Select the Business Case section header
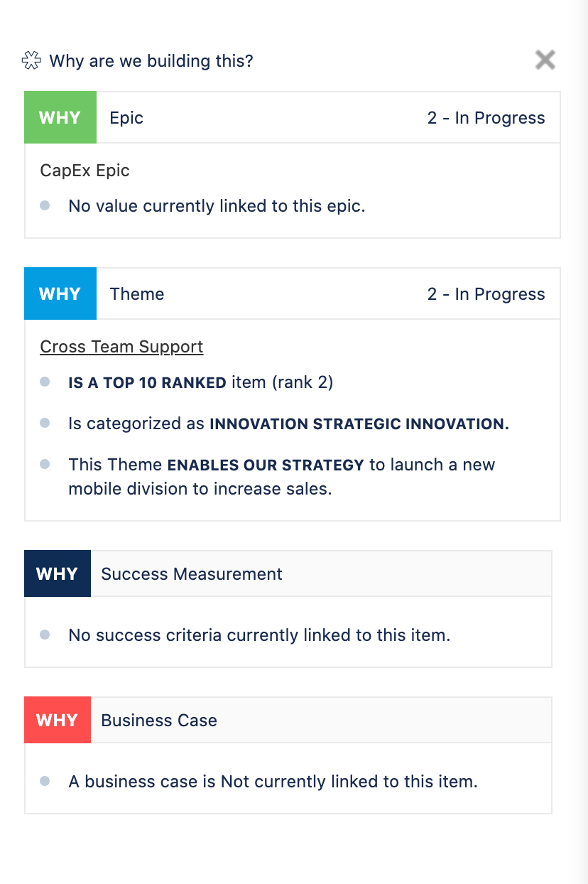 (x=159, y=721)
